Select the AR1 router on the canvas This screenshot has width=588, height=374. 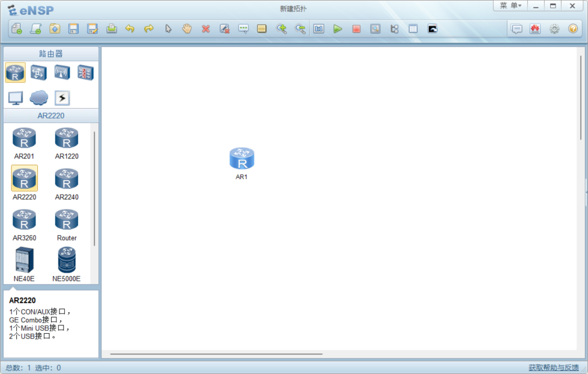pos(242,158)
